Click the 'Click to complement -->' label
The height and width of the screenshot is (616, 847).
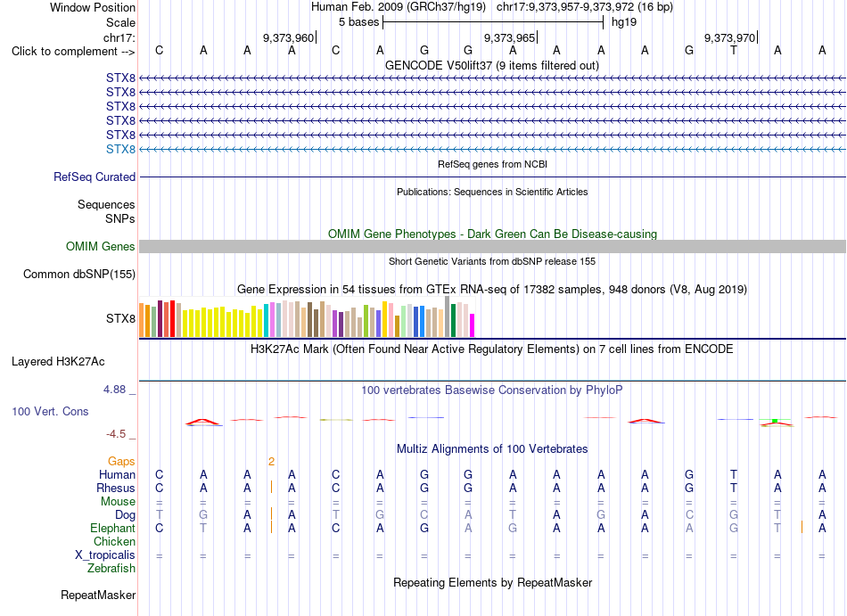pos(73,52)
